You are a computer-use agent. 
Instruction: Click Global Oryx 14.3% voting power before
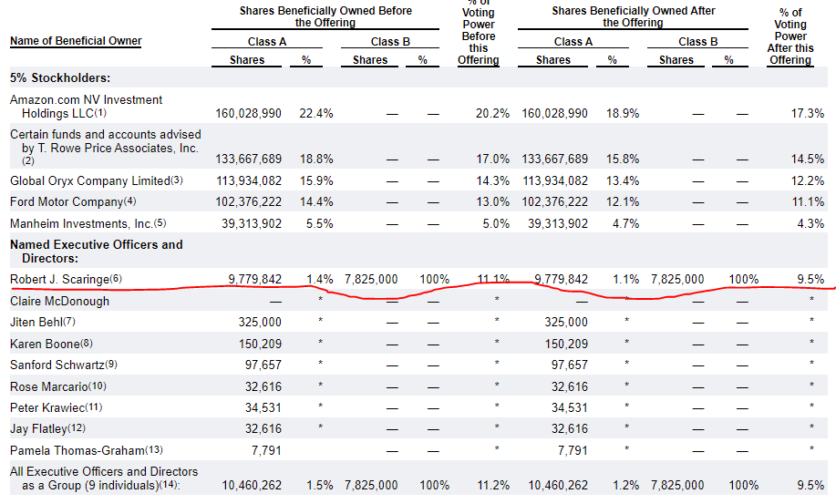pyautogui.click(x=492, y=181)
